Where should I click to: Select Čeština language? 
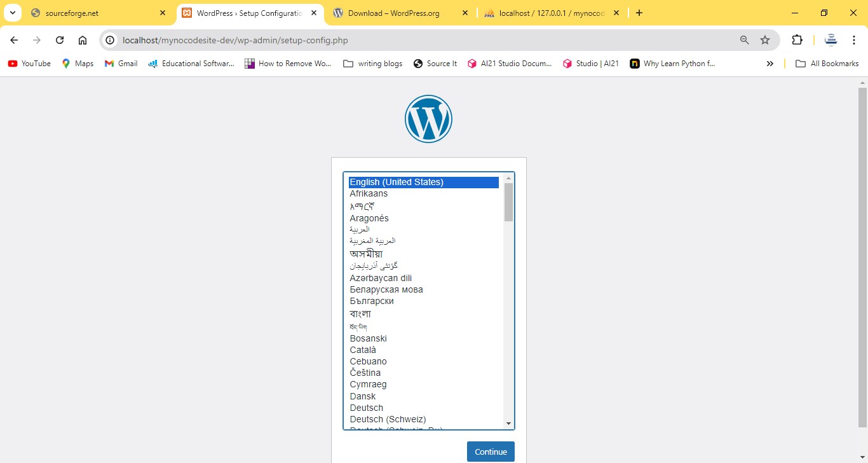424,373
